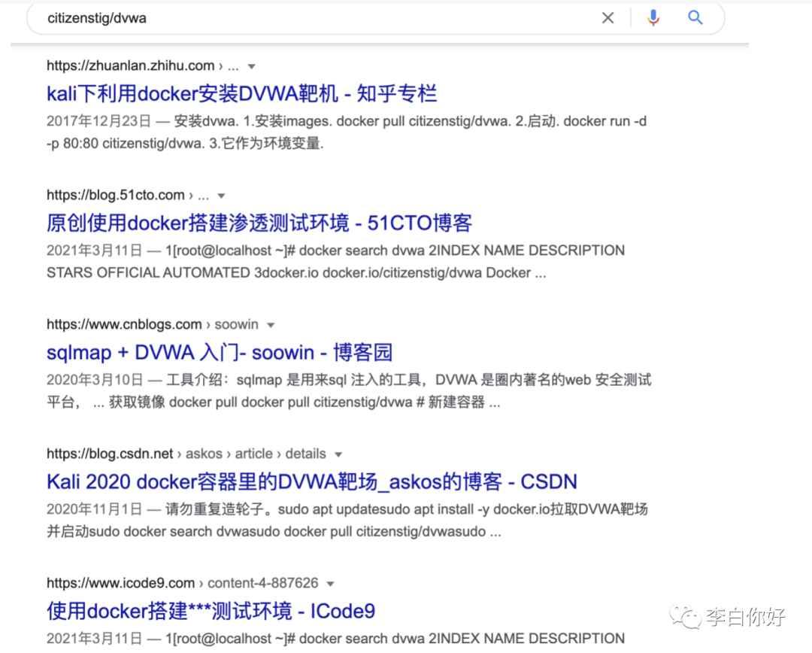This screenshot has height=653, width=812.
Task: Click the 2017年12月23日 snippet text
Action: click(347, 132)
